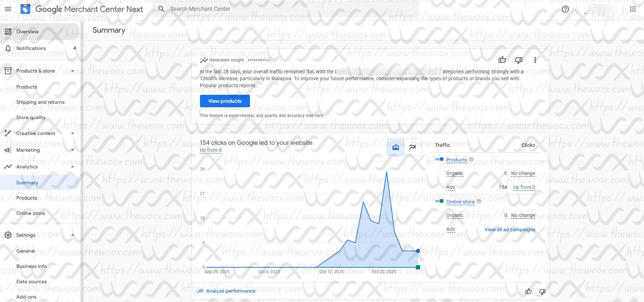The width and height of the screenshot is (644, 302).
Task: Thumbs down the traffic chart card
Action: click(542, 292)
